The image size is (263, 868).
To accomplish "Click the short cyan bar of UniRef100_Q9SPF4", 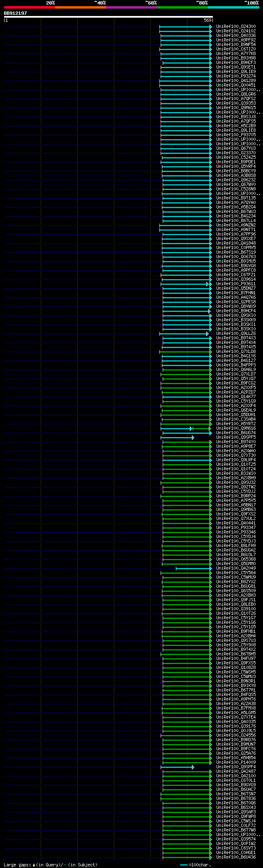I will pos(177,767).
